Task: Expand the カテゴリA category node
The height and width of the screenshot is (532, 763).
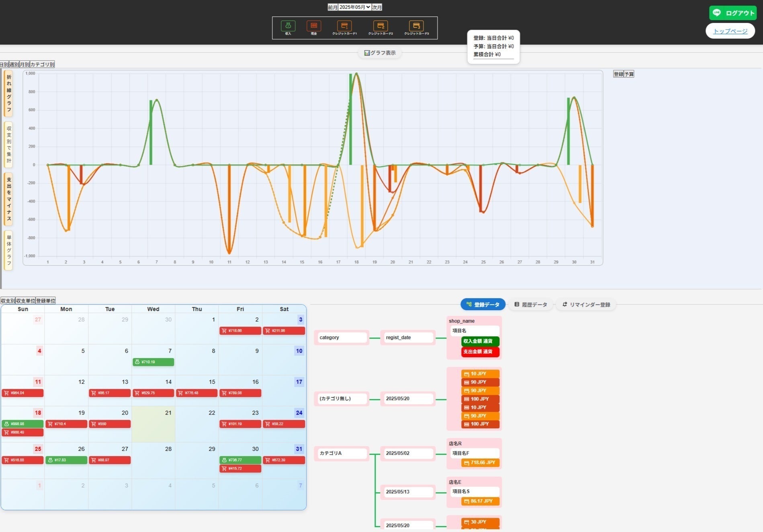Action: pos(342,453)
